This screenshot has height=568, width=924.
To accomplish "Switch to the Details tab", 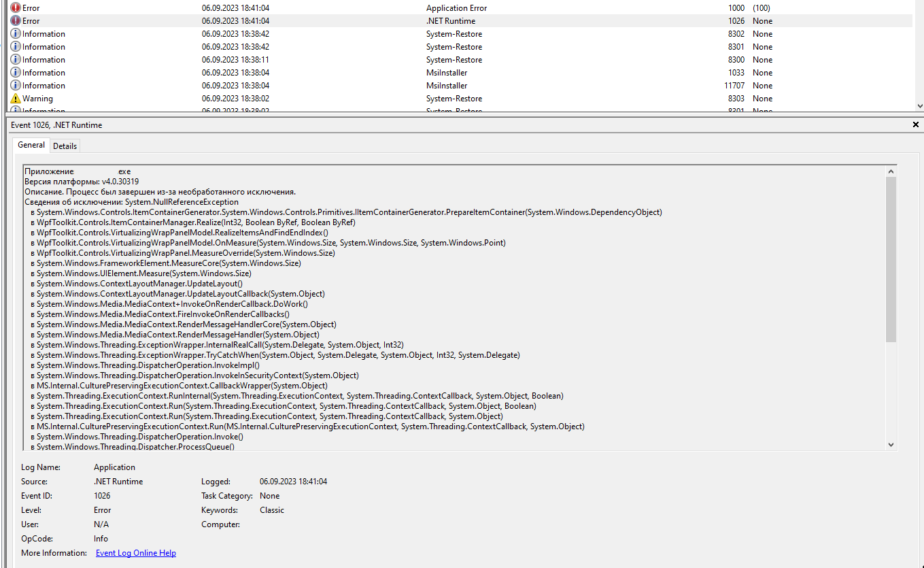I will point(65,145).
